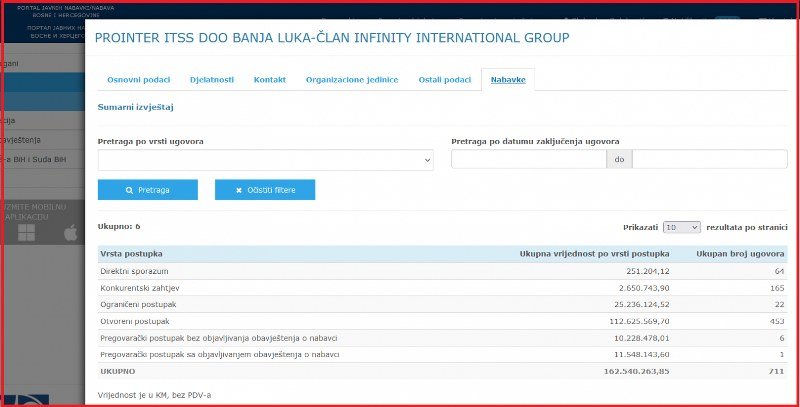This screenshot has width=800, height=407.
Task: Click the start date input field
Action: (x=528, y=160)
